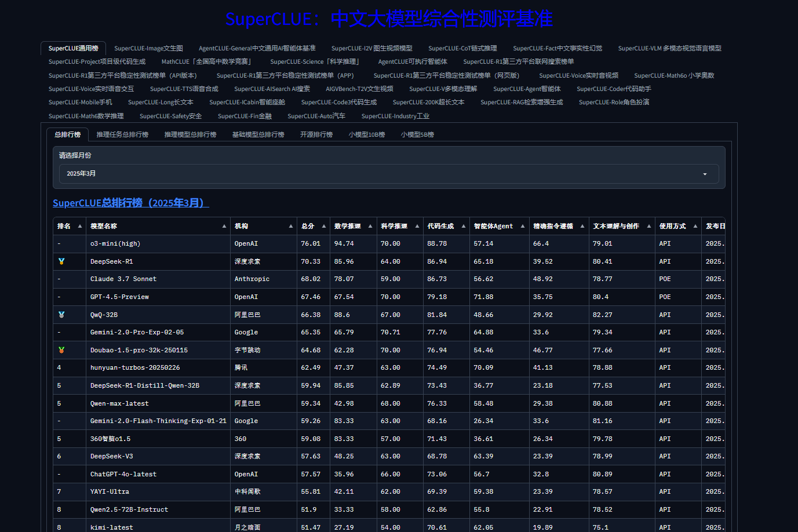Open SuperCLUE-ICabin智能座舱 tab
This screenshot has width=798, height=532.
(247, 102)
